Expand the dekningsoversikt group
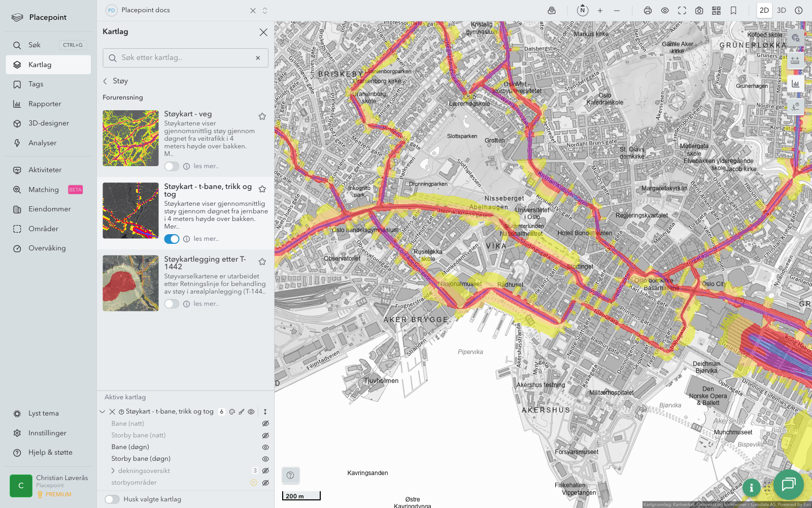Screen dimensions: 812x508 pyautogui.click(x=113, y=471)
